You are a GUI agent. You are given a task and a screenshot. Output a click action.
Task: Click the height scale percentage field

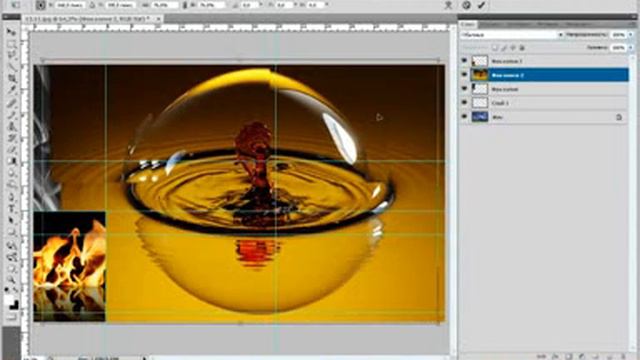(x=211, y=5)
